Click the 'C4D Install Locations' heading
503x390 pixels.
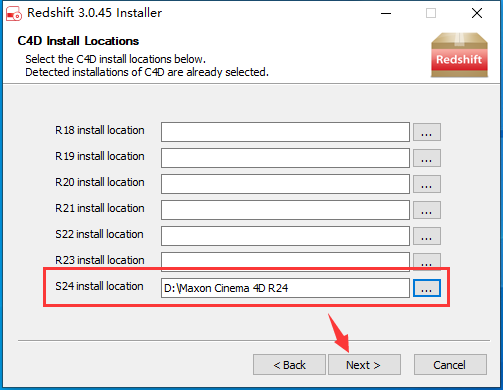(78, 41)
